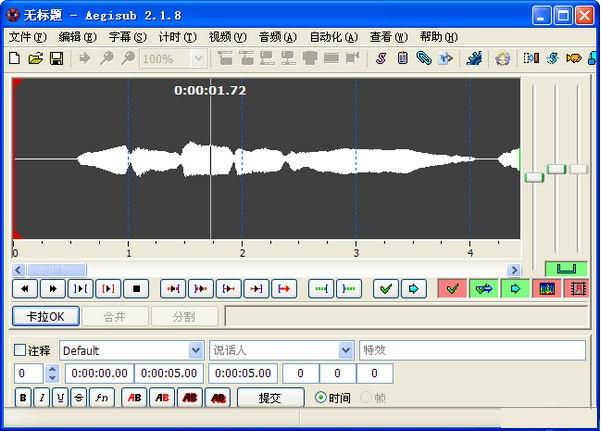Add lead-out to the selection
601x431 pixels.
pyautogui.click(x=349, y=289)
